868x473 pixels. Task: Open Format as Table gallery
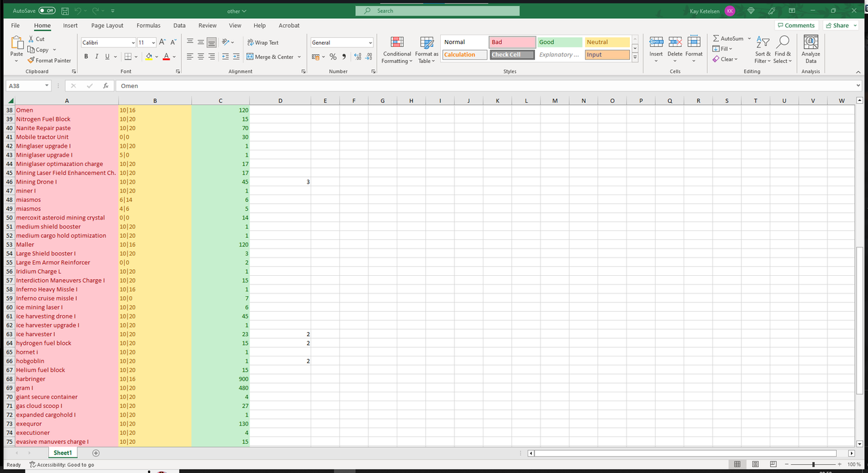pyautogui.click(x=427, y=50)
